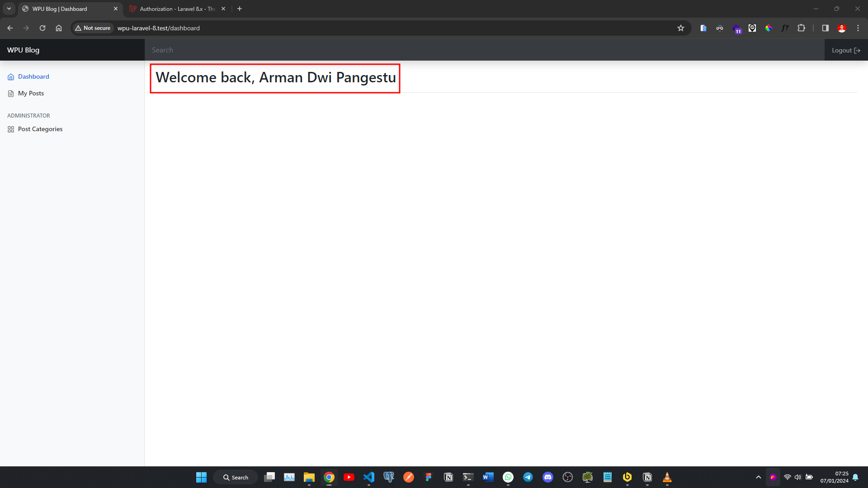Open the tab search dropdown arrow
Viewport: 868px width, 488px height.
(x=9, y=9)
